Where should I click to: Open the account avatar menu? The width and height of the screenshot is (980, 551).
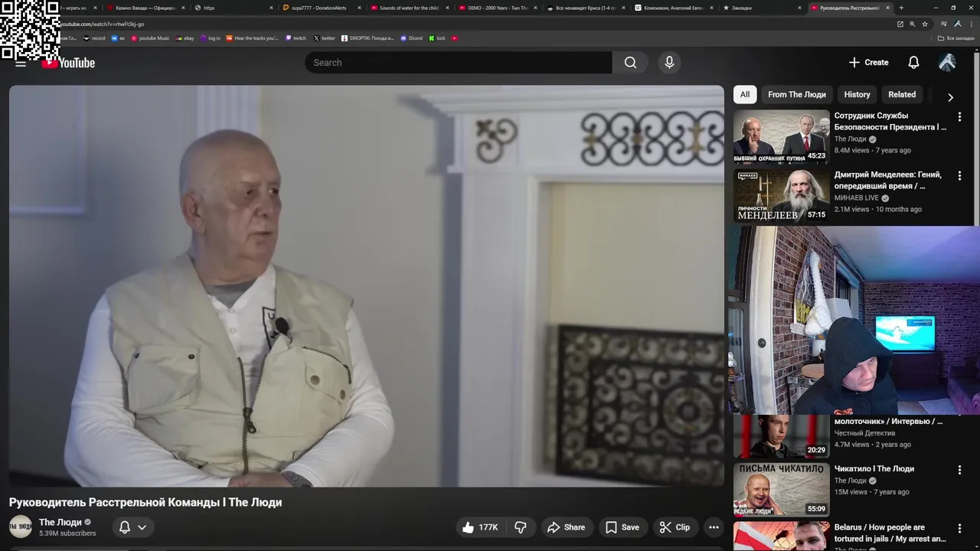[947, 63]
